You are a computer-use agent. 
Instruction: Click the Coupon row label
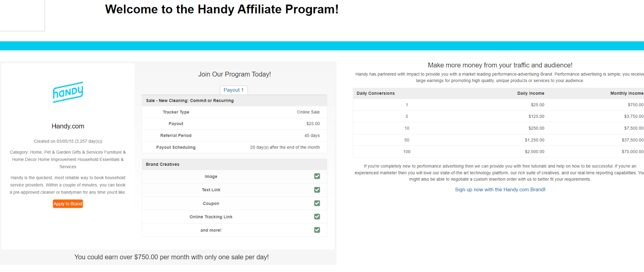click(211, 204)
